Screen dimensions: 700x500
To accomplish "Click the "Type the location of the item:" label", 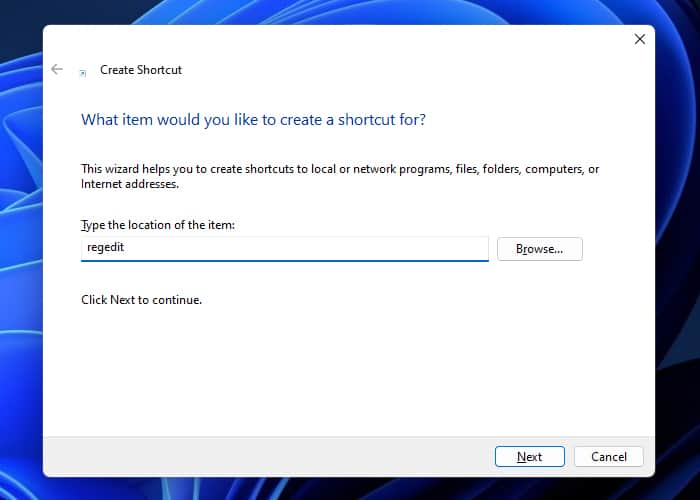I will coord(158,225).
